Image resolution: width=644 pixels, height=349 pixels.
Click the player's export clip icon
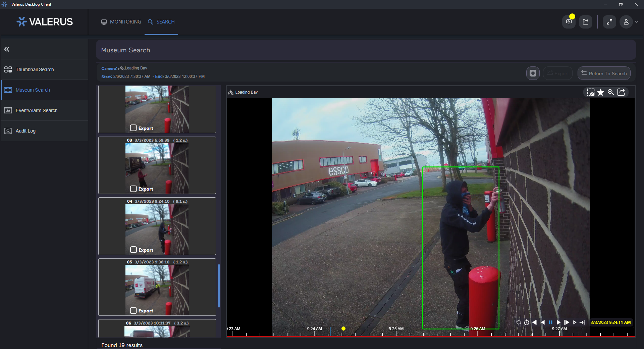(621, 92)
